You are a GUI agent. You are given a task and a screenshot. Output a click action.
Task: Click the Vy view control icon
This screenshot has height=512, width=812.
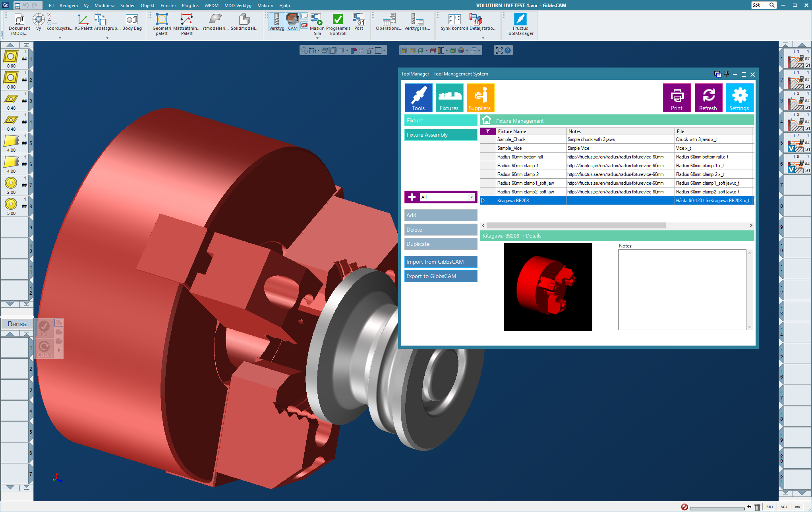click(39, 22)
